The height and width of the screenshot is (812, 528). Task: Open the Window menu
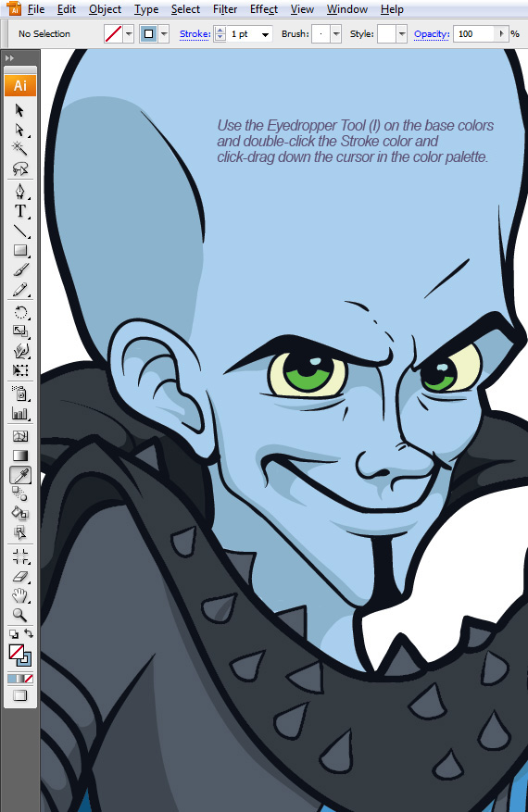click(x=347, y=9)
